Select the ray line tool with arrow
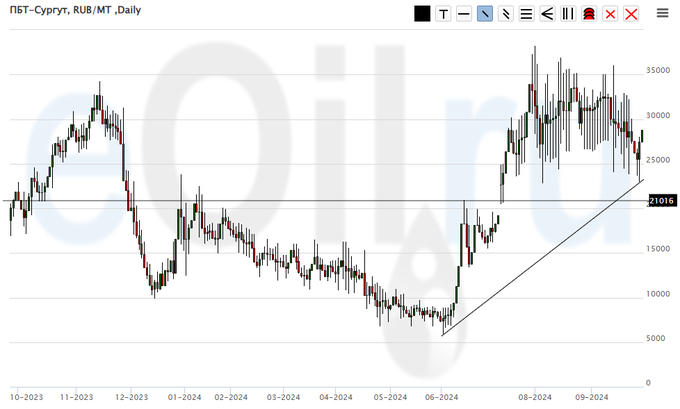 (506, 14)
